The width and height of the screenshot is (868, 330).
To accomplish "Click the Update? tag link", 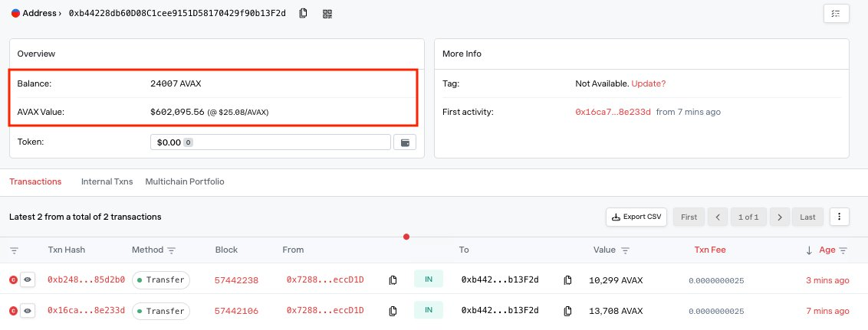I will click(649, 83).
